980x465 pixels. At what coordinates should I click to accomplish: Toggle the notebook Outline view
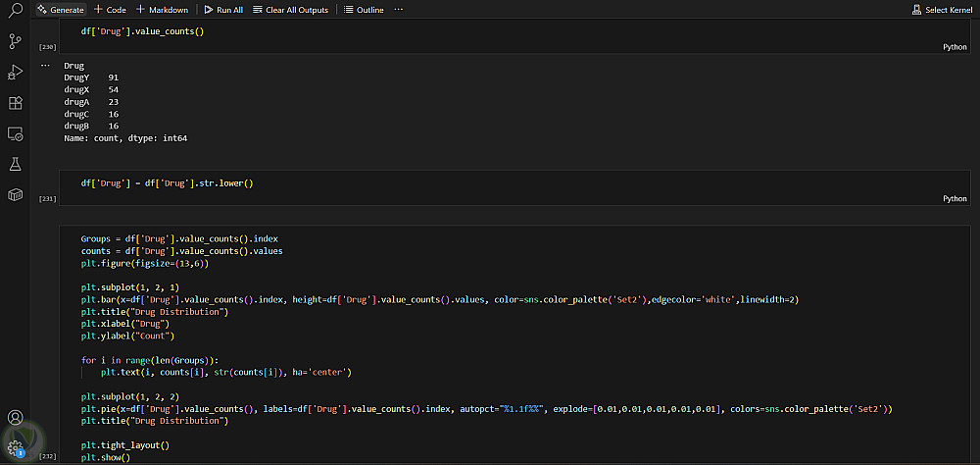[365, 10]
